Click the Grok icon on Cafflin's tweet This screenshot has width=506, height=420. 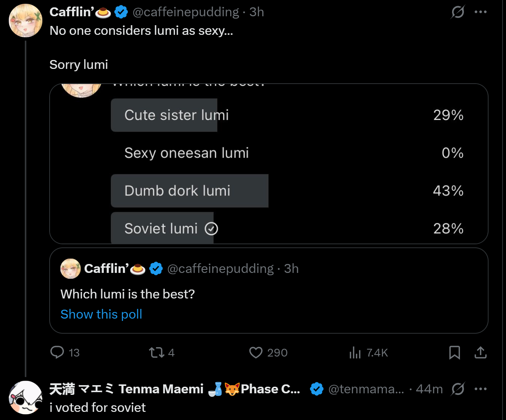[458, 12]
